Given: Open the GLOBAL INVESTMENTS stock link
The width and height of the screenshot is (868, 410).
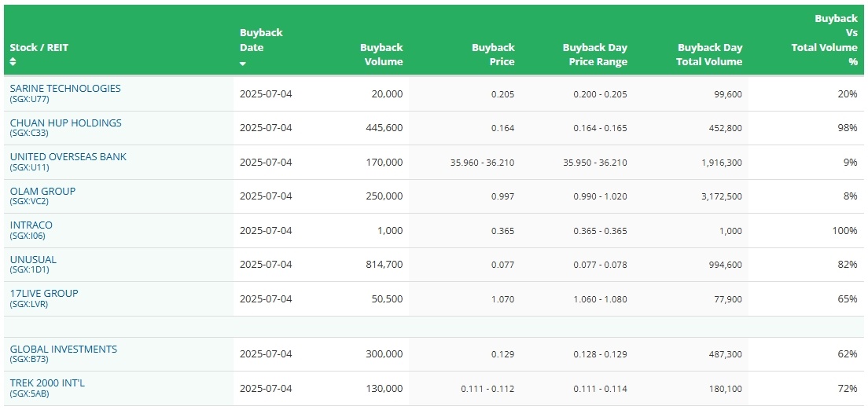Looking at the screenshot, I should (x=64, y=350).
